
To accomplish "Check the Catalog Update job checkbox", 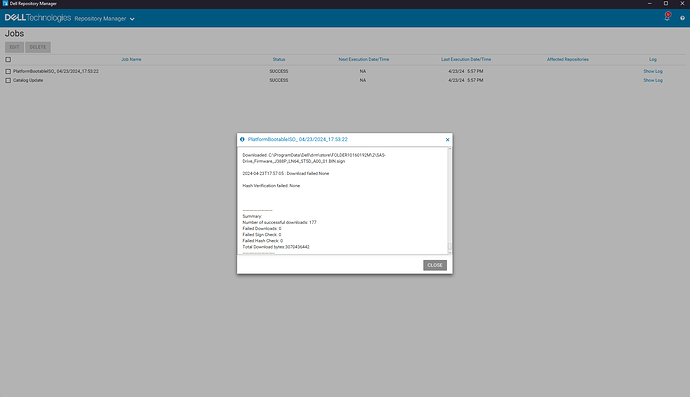I will click(x=8, y=81).
